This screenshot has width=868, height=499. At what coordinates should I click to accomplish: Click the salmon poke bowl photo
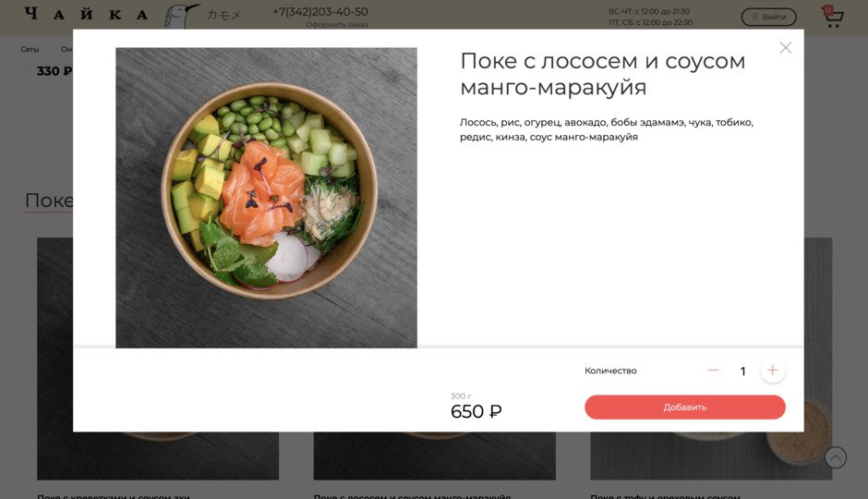click(266, 198)
